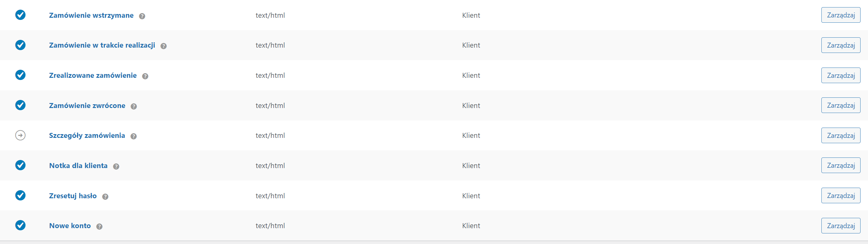
Task: Toggle enabled checkmark for Nowe konto
Action: coord(21,225)
